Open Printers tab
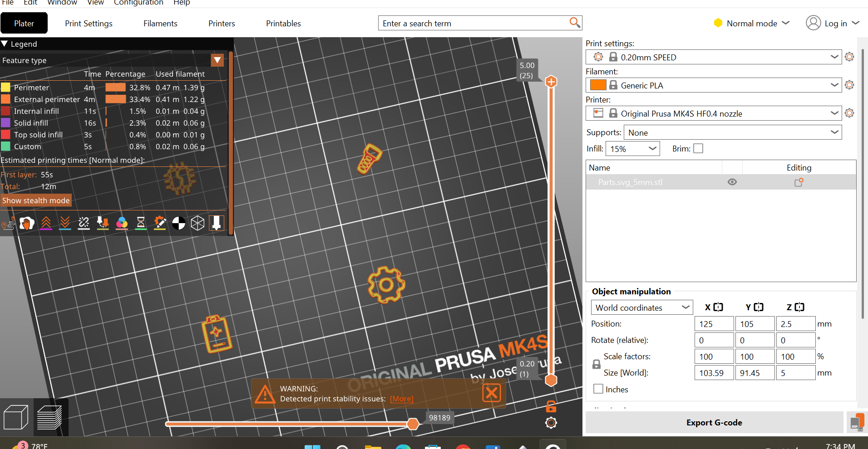This screenshot has width=868, height=449. (222, 23)
